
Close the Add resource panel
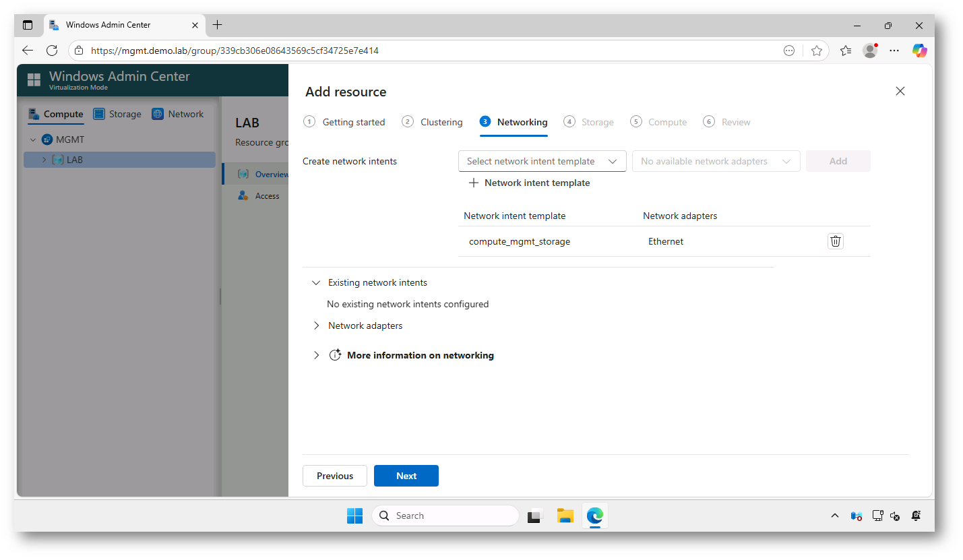pos(900,91)
